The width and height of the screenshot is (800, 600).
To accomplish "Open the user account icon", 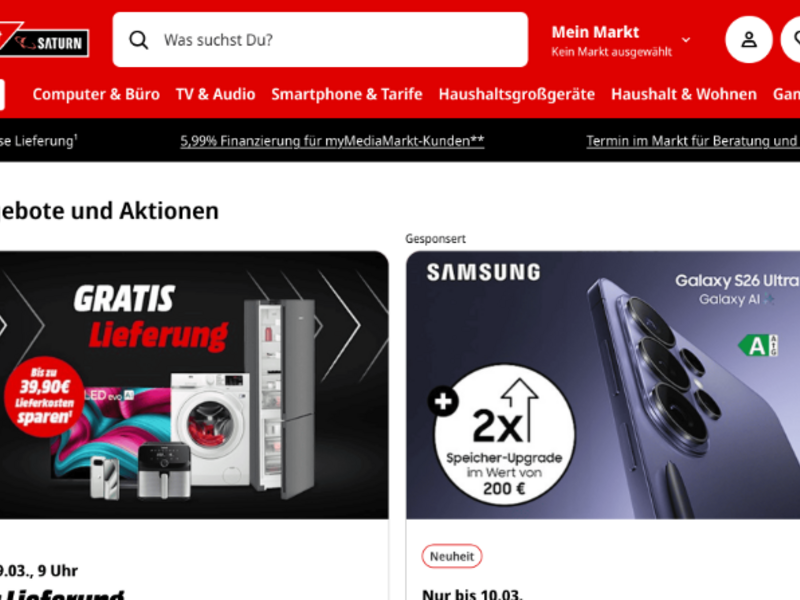I will [x=748, y=40].
